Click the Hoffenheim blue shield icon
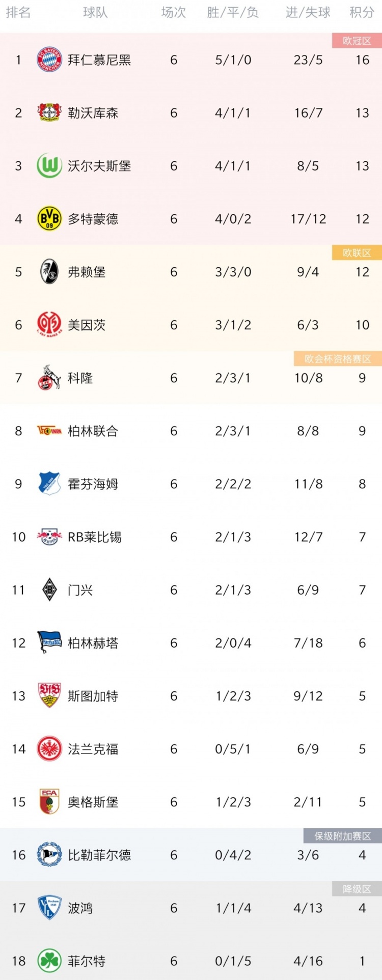The width and height of the screenshot is (382, 980). pyautogui.click(x=49, y=484)
